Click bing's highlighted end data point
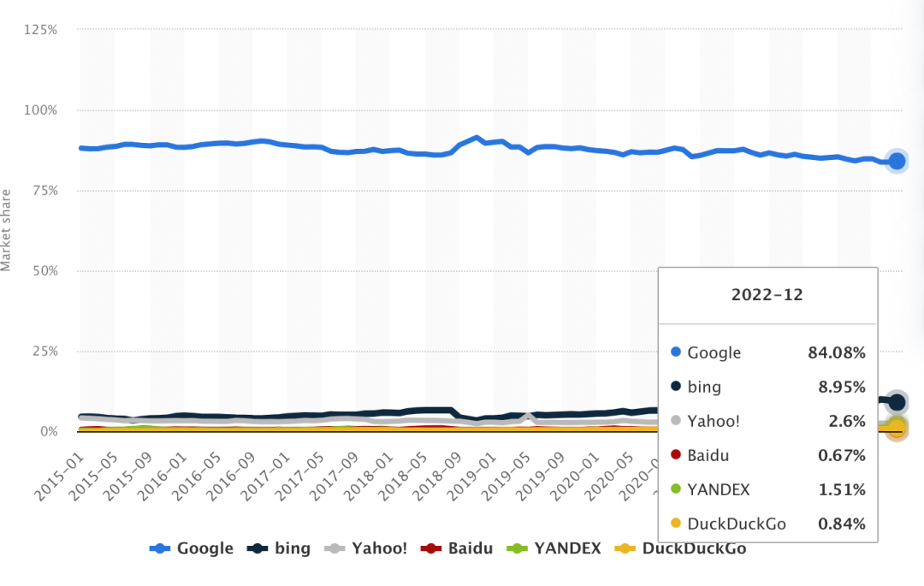This screenshot has height=586, width=924. (897, 402)
